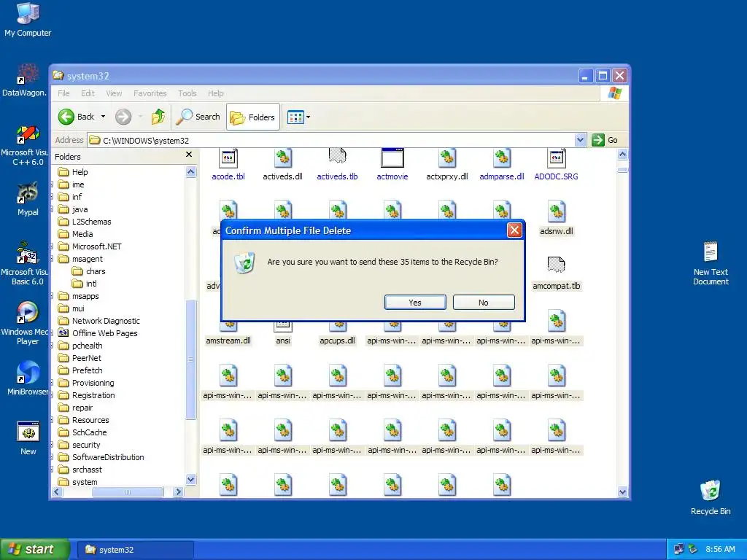The image size is (747, 560).
Task: Click into the C:\WINDOWS\system32 address field
Action: (331, 140)
